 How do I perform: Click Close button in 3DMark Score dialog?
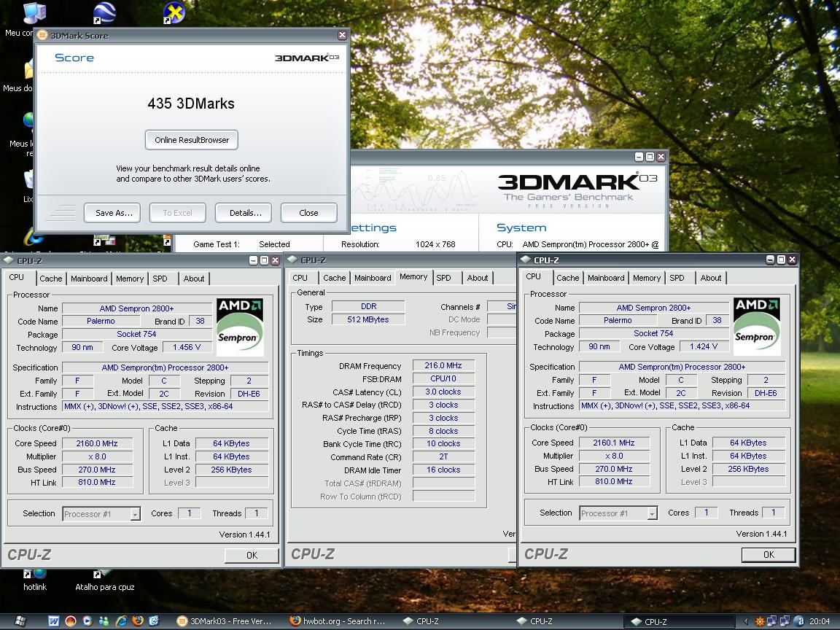pos(308,213)
